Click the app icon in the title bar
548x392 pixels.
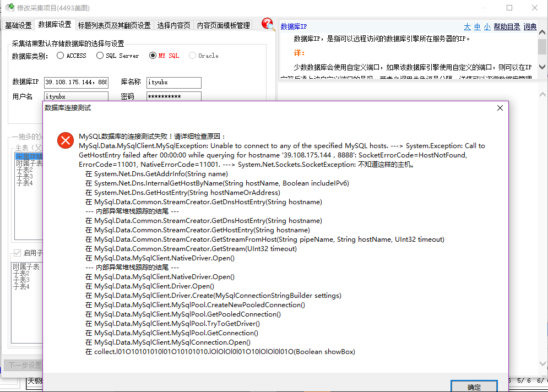pyautogui.click(x=9, y=8)
